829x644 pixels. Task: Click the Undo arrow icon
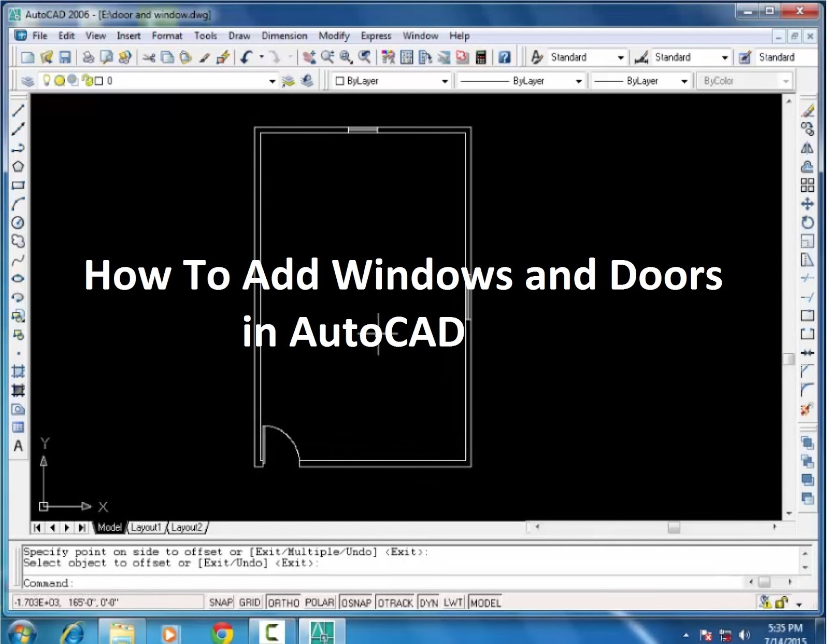click(x=247, y=57)
